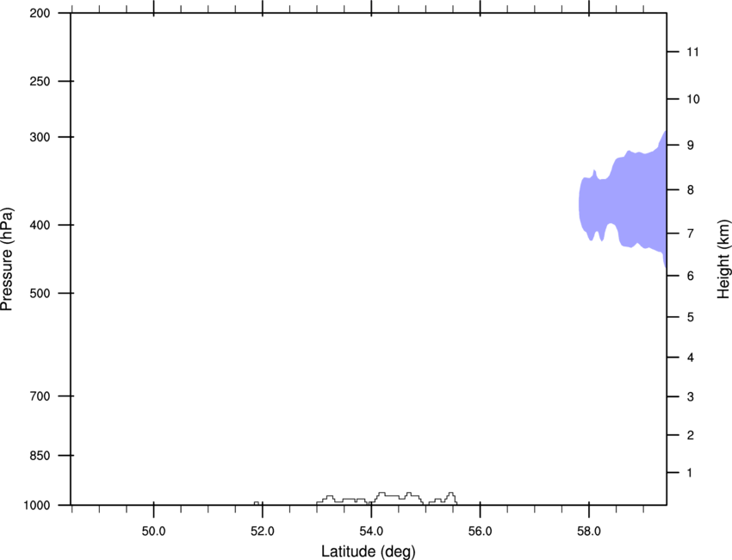Image resolution: width=732 pixels, height=560 pixels.
Task: Click the 58.0 latitude label
Action: [x=589, y=531]
